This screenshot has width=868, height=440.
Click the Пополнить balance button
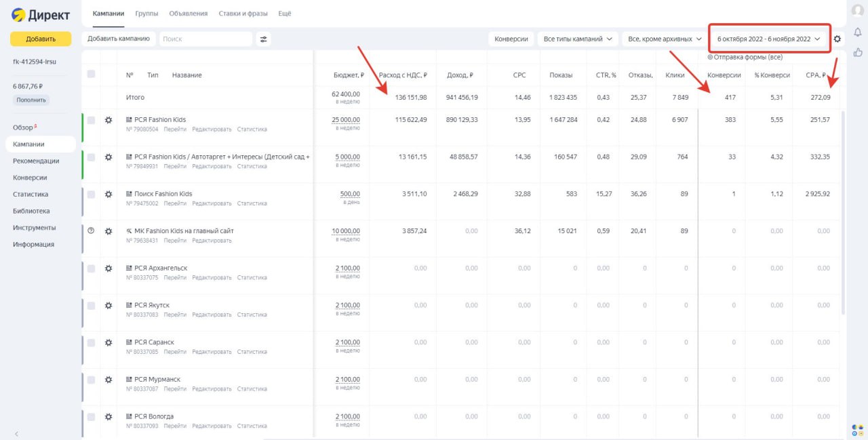click(x=31, y=100)
